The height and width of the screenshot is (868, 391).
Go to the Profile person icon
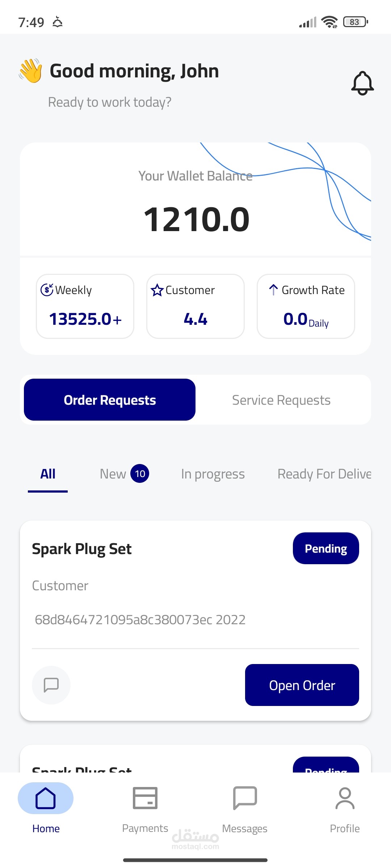345,798
